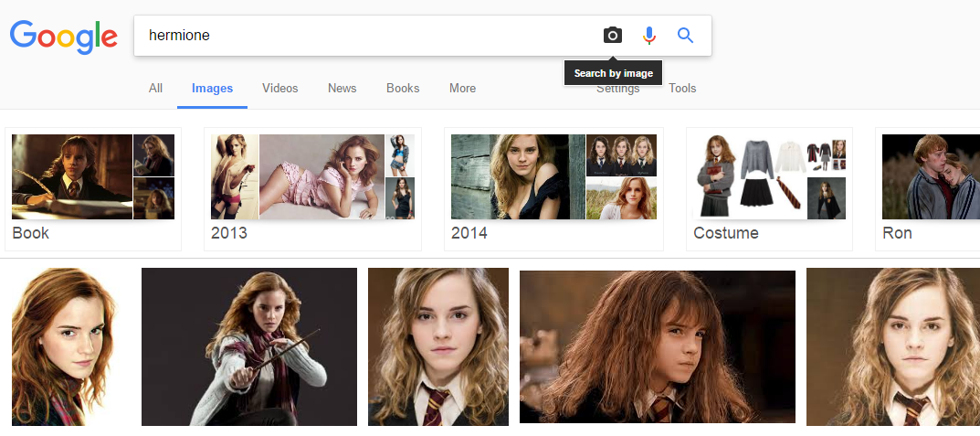Open the Ron category card
980x436 pixels.
[x=927, y=188]
